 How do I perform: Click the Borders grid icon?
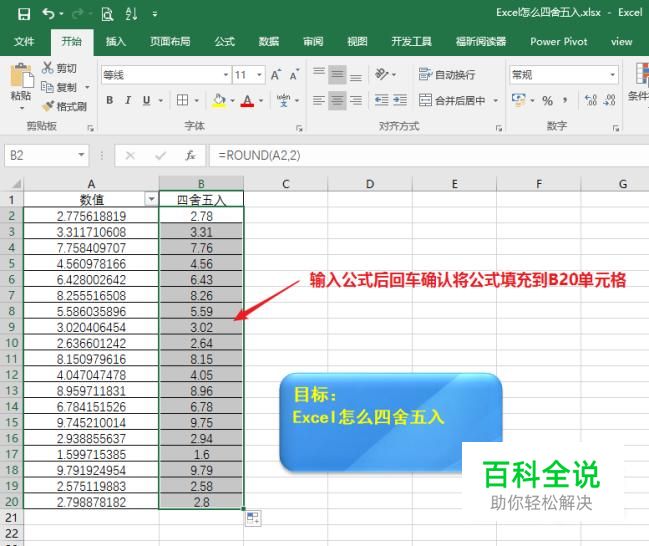coord(182,100)
